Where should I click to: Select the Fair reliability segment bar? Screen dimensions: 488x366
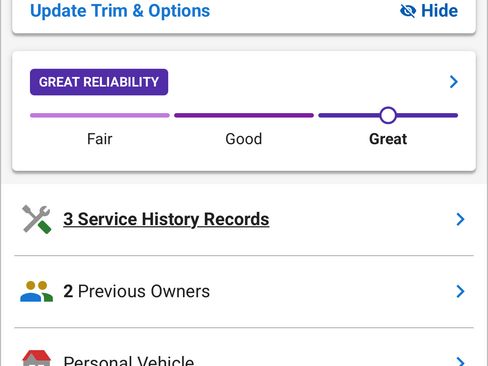click(x=100, y=115)
